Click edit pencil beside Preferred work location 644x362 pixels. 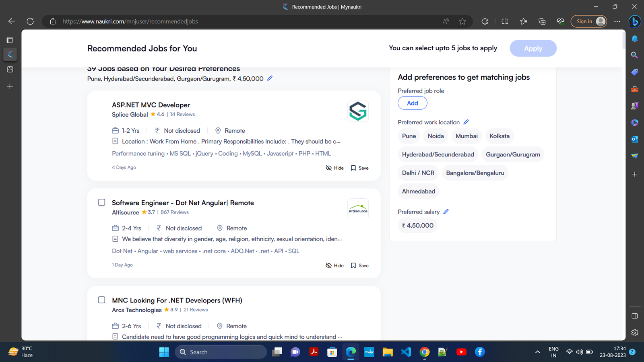click(x=466, y=122)
